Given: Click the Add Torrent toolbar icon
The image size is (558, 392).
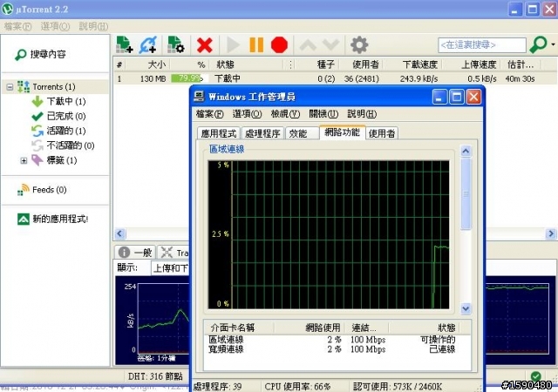Looking at the screenshot, I should click(125, 44).
